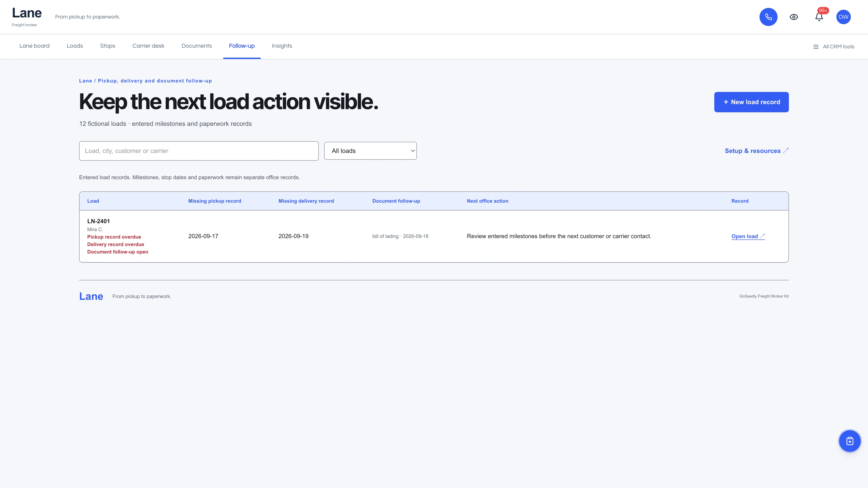
Task: Open the All CRM tools menu
Action: pos(834,47)
